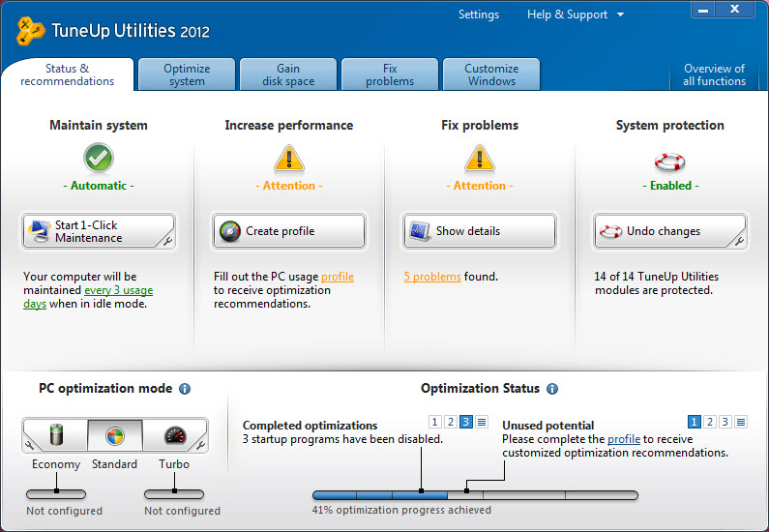Click the '- Enabled -' status label
This screenshot has height=532, width=769.
pyautogui.click(x=670, y=186)
